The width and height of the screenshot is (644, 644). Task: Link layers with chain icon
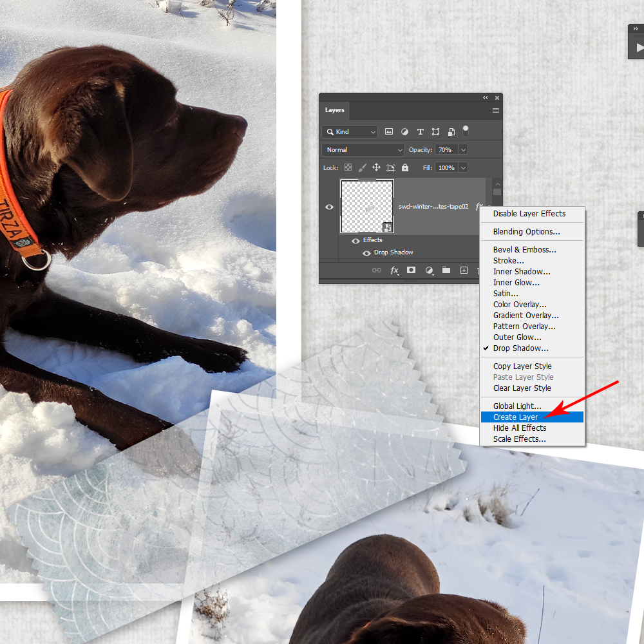[x=377, y=270]
